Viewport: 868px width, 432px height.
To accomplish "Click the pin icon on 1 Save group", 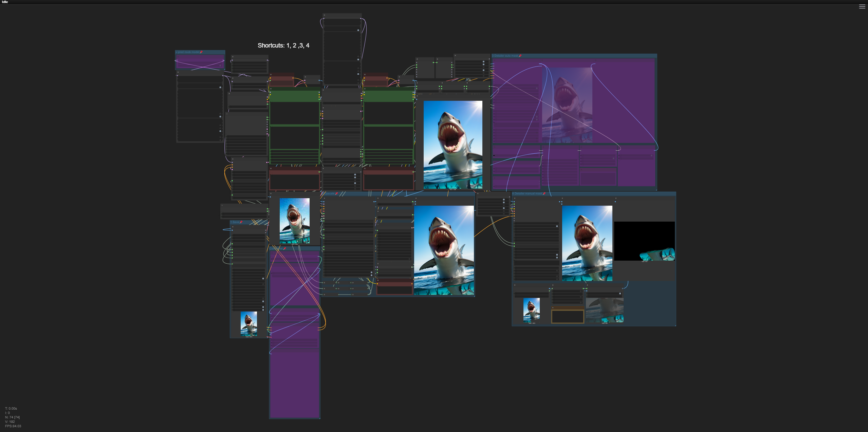I will (x=241, y=222).
